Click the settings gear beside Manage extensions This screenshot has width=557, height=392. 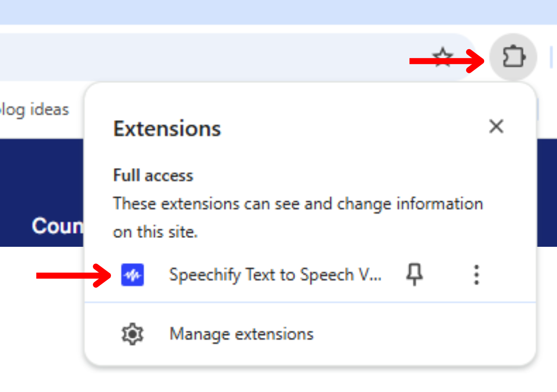pyautogui.click(x=132, y=334)
